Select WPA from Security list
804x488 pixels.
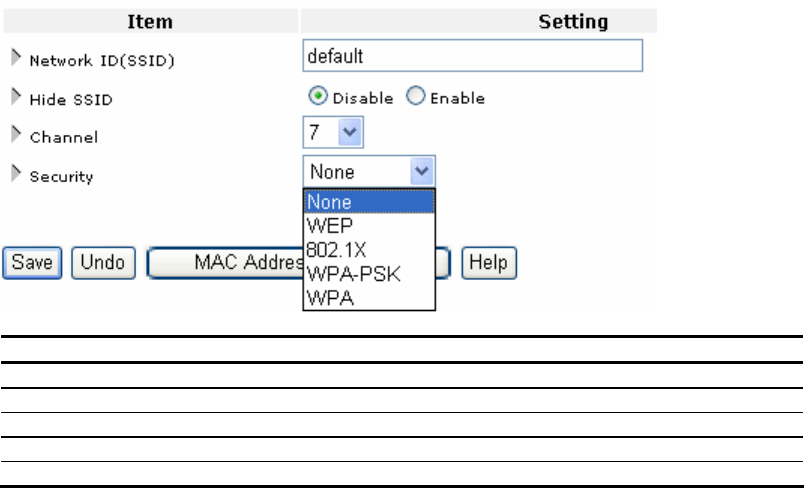pyautogui.click(x=368, y=298)
